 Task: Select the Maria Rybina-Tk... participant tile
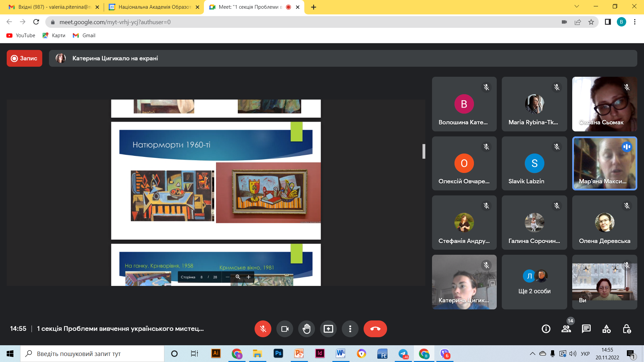pyautogui.click(x=534, y=104)
